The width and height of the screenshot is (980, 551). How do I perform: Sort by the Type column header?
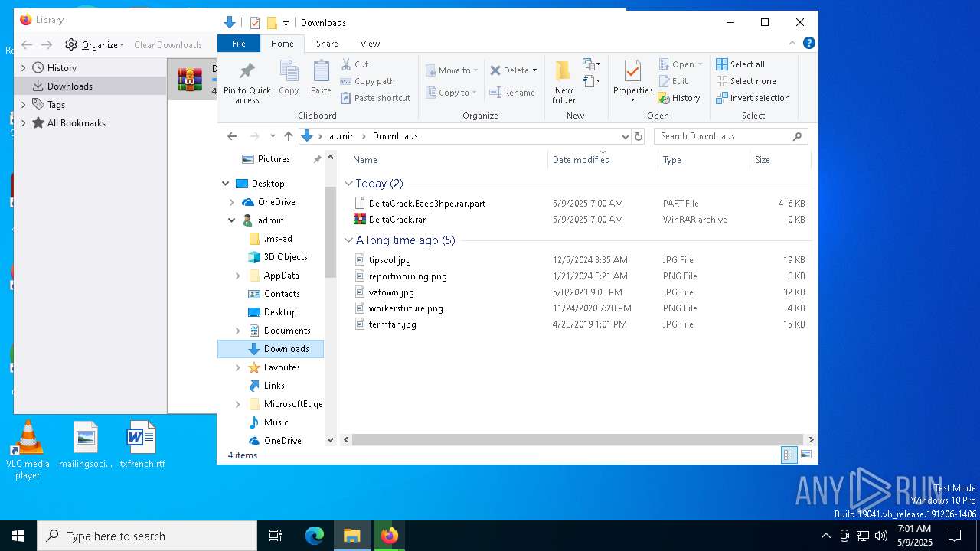coord(704,160)
